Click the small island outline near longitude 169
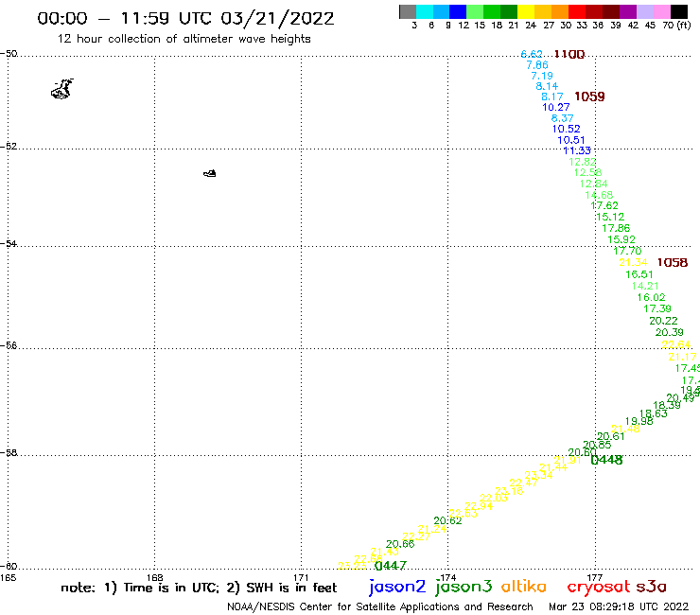 click(x=210, y=173)
